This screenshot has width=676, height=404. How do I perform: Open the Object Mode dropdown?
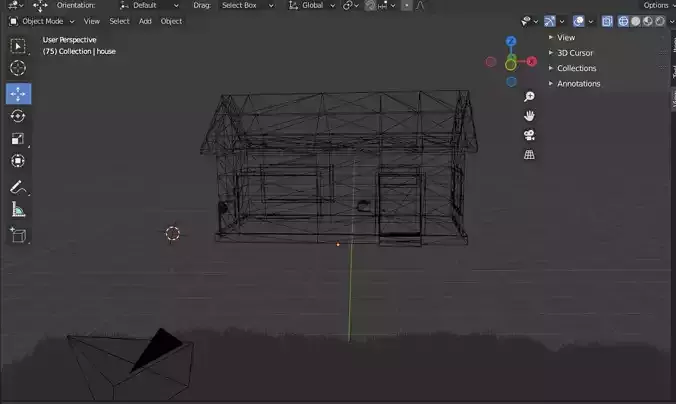click(x=42, y=21)
